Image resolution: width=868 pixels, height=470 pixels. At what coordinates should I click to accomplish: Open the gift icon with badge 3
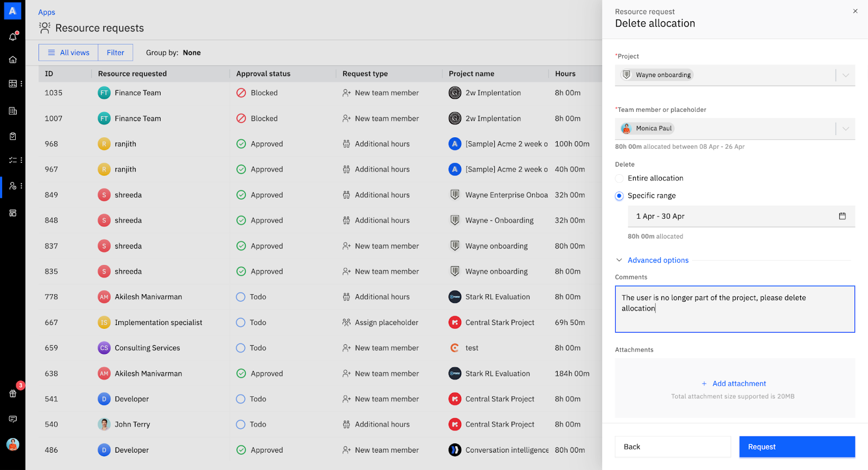(13, 393)
